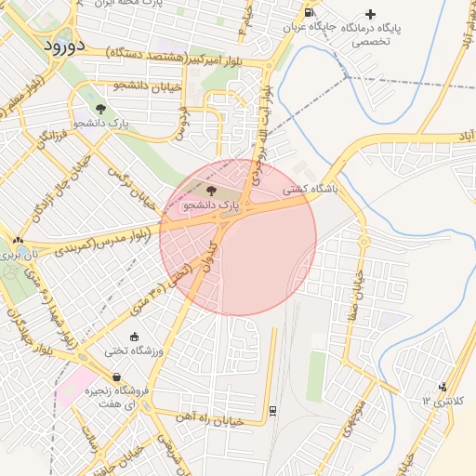The image size is (476, 476).
Task: Click the دورود city label
Action: tap(64, 46)
